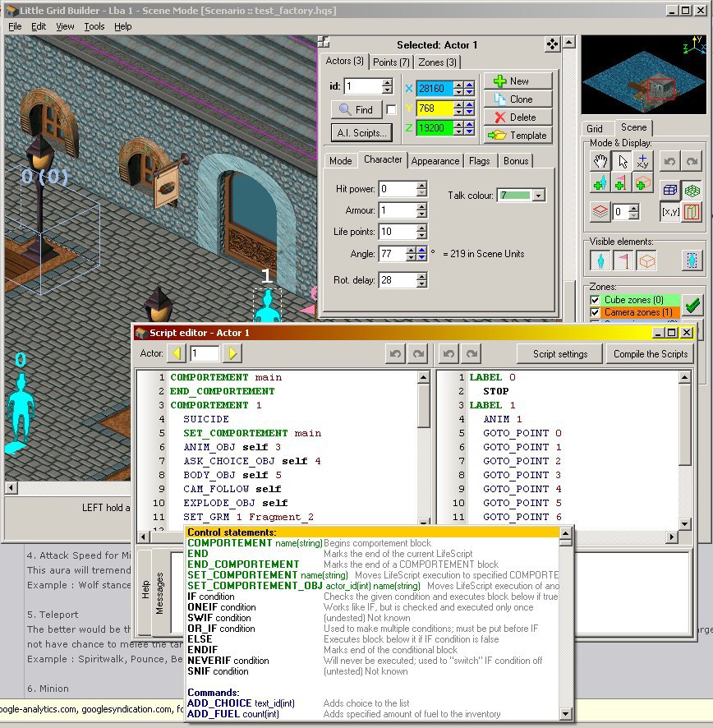This screenshot has width=713, height=728.
Task: Click the red-framed door shape icon
Action: coord(692,212)
